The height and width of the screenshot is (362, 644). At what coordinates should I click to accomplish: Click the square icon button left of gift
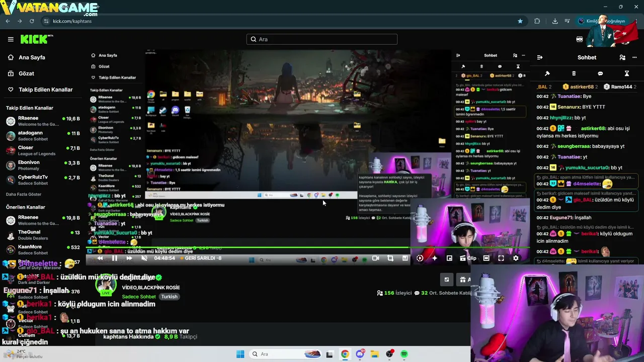coord(447,280)
